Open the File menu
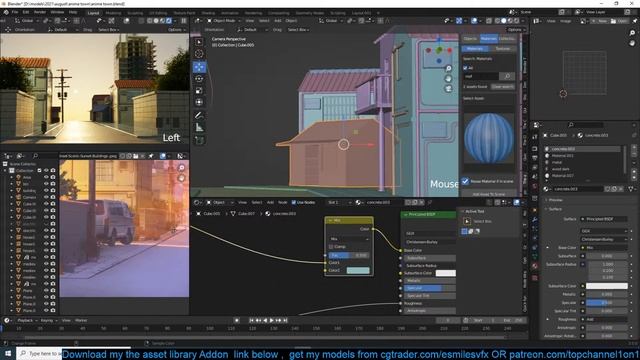 pyautogui.click(x=15, y=12)
